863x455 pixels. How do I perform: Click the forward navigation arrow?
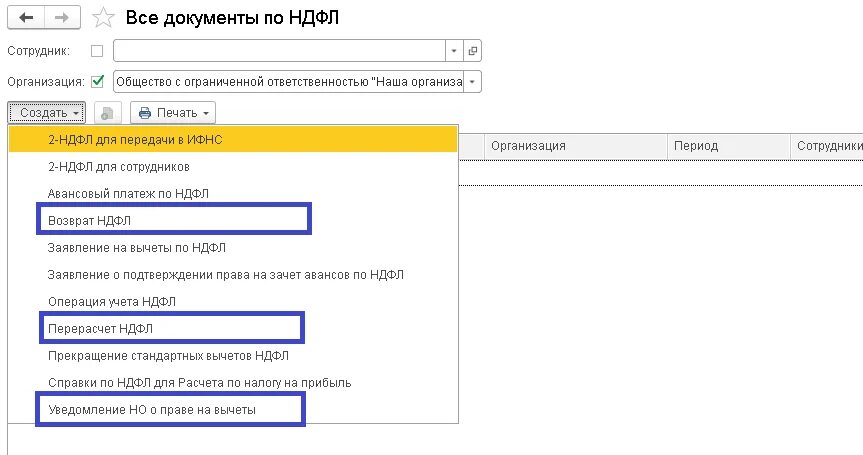[61, 17]
